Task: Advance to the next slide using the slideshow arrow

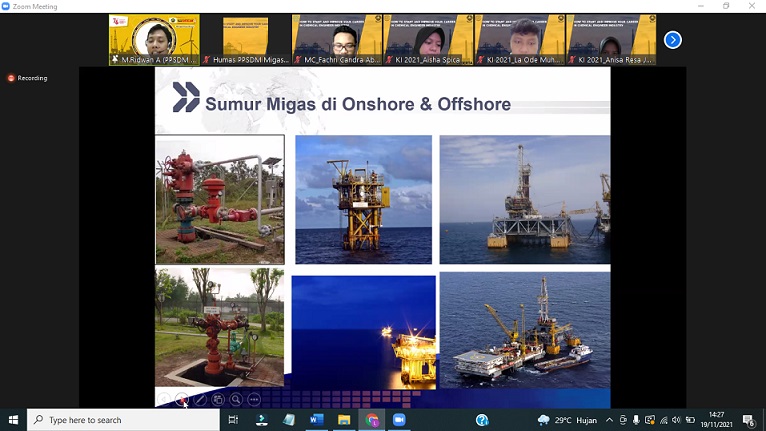Action: (182, 399)
